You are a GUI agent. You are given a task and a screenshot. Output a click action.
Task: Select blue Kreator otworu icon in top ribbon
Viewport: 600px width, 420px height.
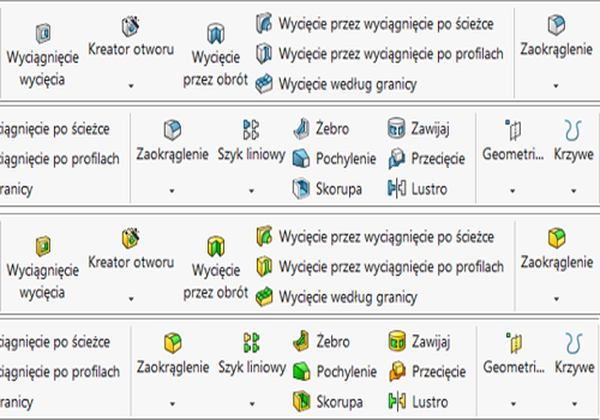click(x=130, y=26)
